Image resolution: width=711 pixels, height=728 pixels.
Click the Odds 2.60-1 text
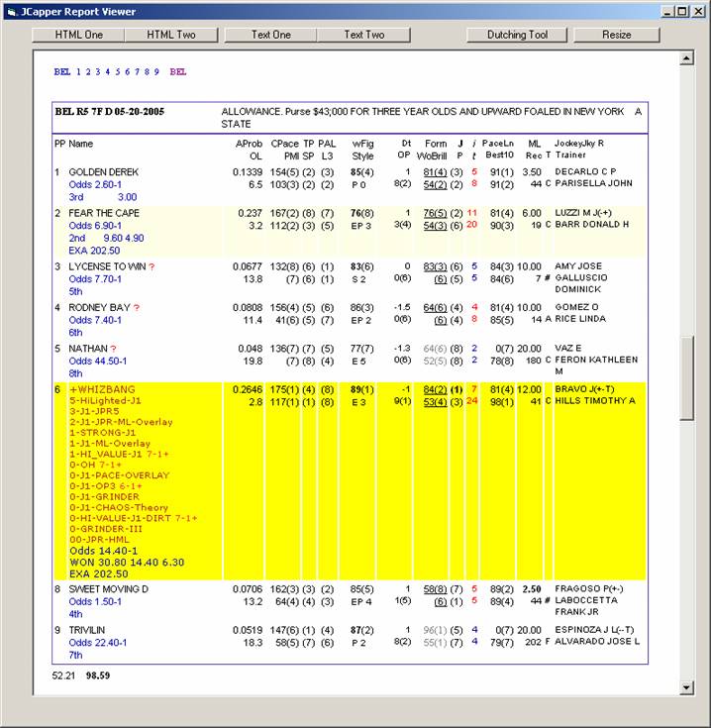point(95,185)
